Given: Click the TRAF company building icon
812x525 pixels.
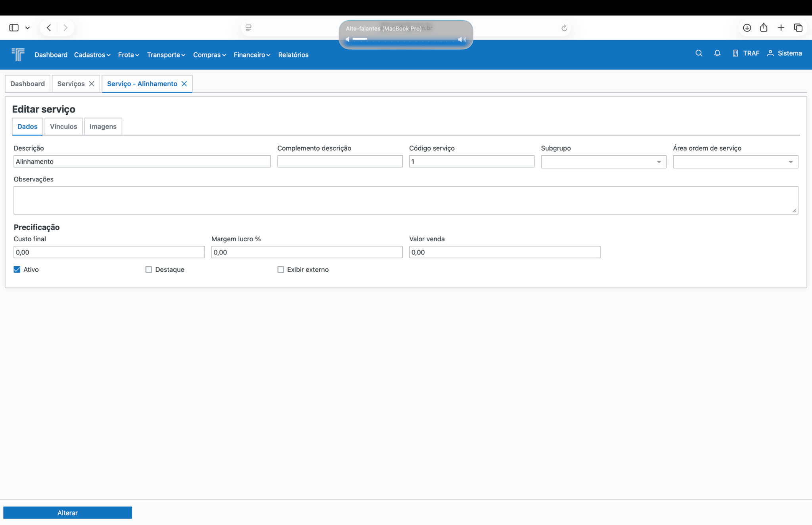Looking at the screenshot, I should pyautogui.click(x=735, y=53).
